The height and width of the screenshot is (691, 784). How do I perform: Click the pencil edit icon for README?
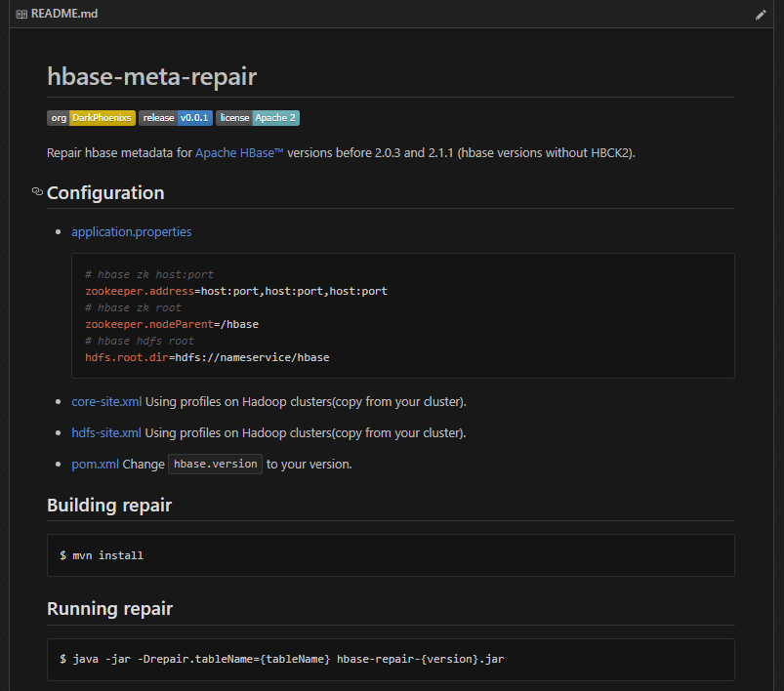click(x=762, y=15)
